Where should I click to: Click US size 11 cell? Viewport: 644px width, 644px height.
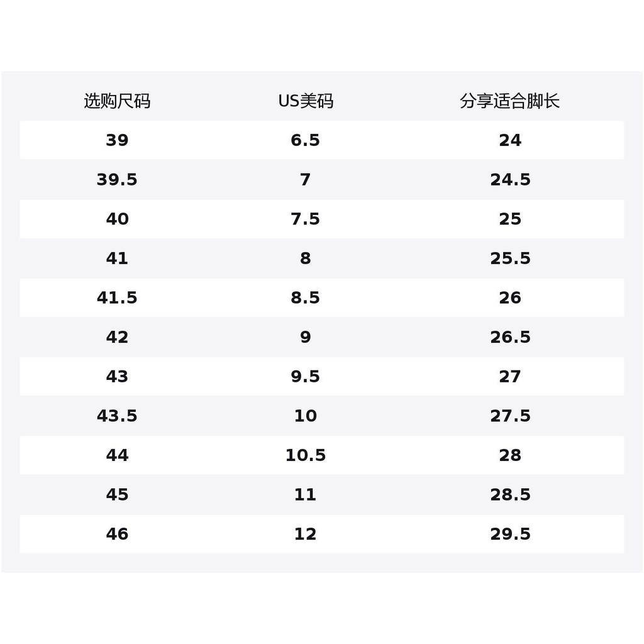(x=305, y=494)
